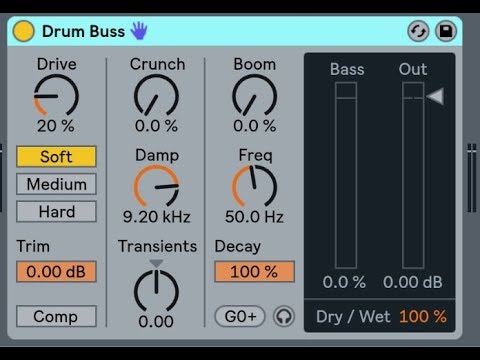This screenshot has width=480, height=360.
Task: Click the Out gain meter bar
Action: coord(413,175)
